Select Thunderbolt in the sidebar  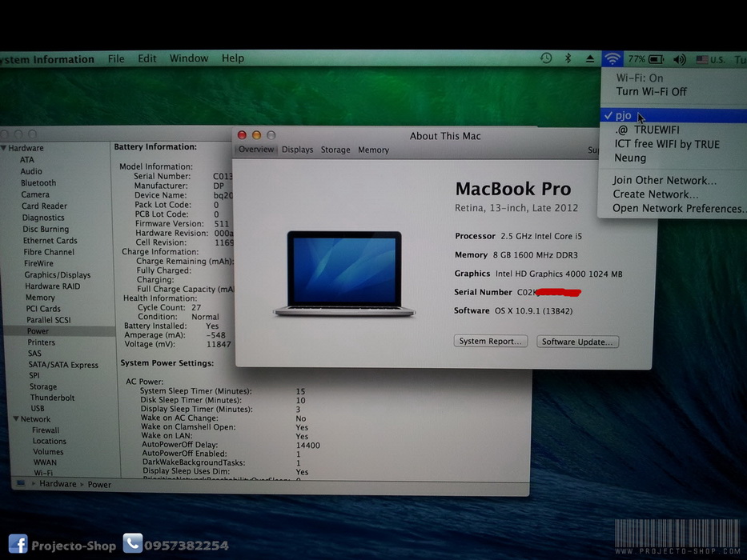click(52, 398)
